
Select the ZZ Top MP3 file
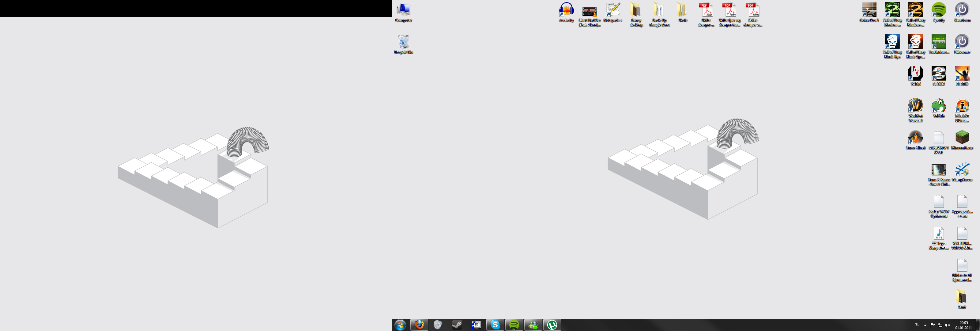[x=939, y=238]
